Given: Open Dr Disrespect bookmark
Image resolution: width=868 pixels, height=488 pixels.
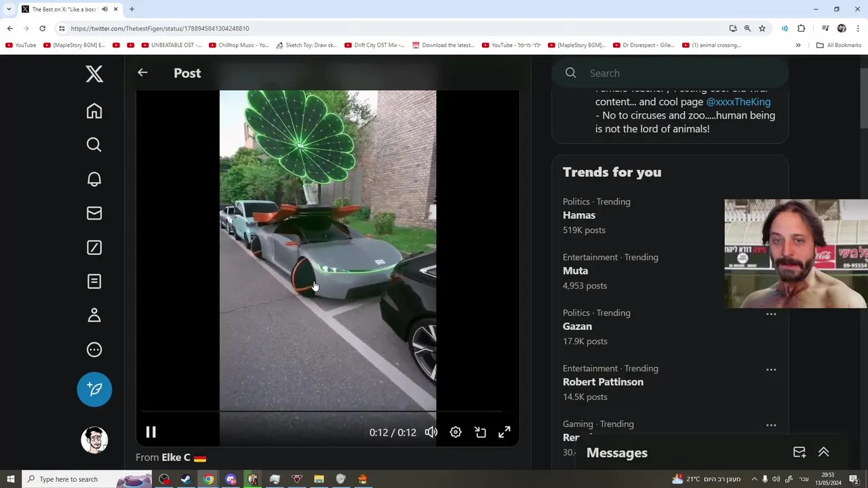Looking at the screenshot, I should click(x=644, y=45).
